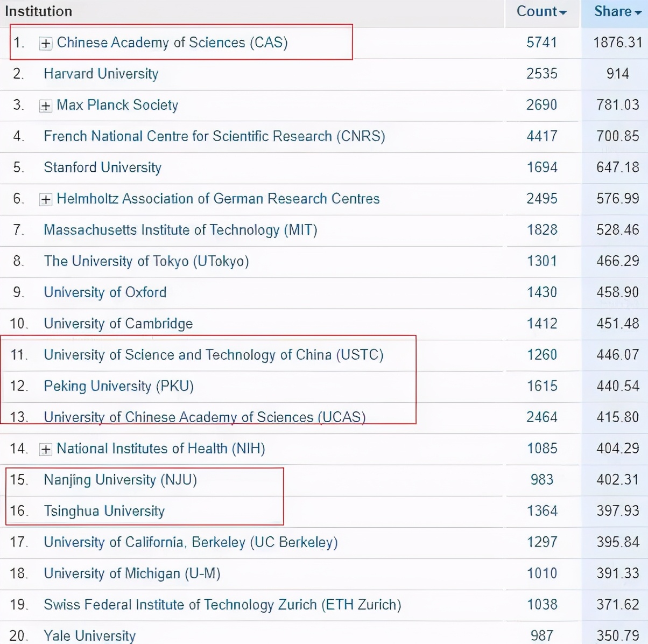Open Harvard University link
The image size is (648, 644).
(101, 74)
